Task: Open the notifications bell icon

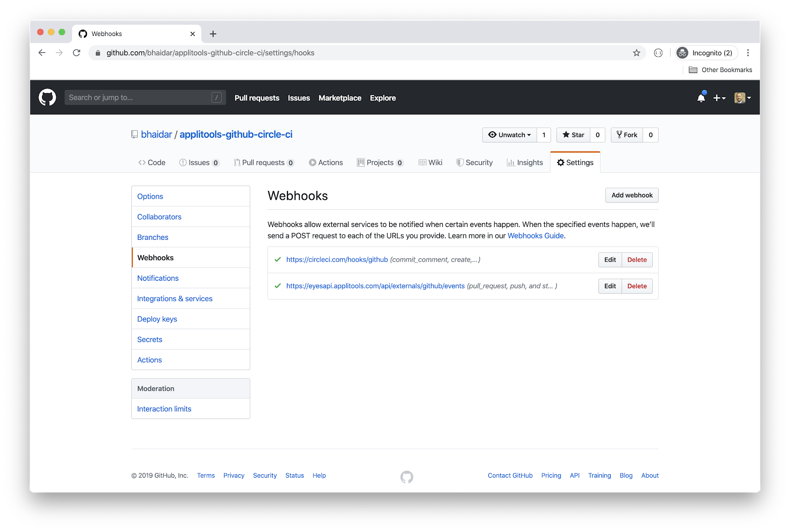Action: 701,98
